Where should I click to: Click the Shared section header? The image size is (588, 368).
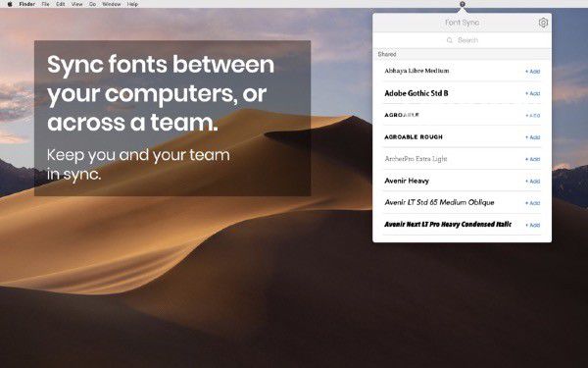coord(462,54)
